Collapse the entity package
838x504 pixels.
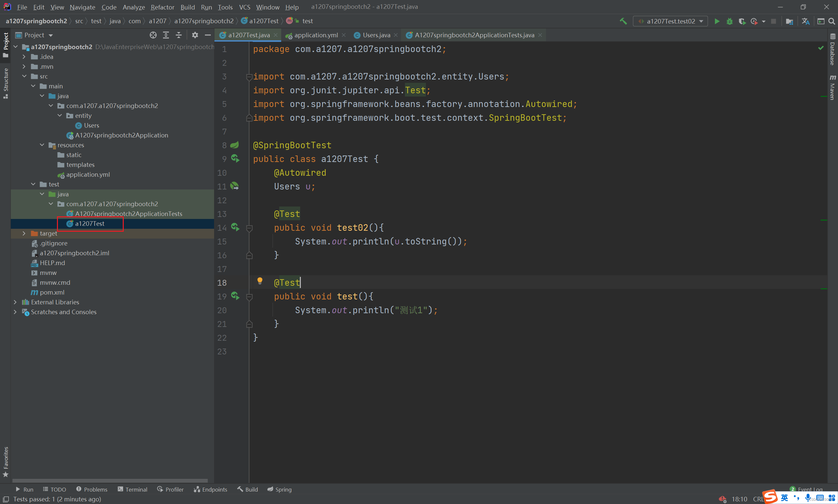click(60, 116)
